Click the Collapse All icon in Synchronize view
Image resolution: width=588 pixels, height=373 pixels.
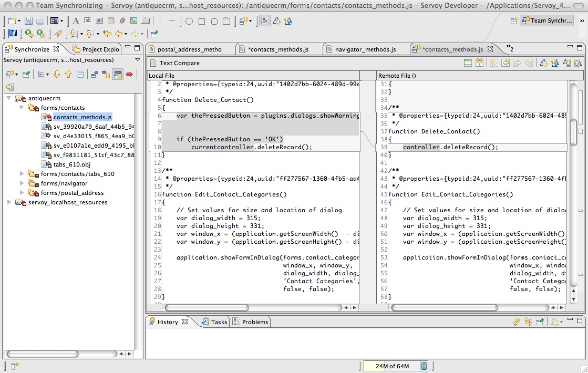coord(80,75)
